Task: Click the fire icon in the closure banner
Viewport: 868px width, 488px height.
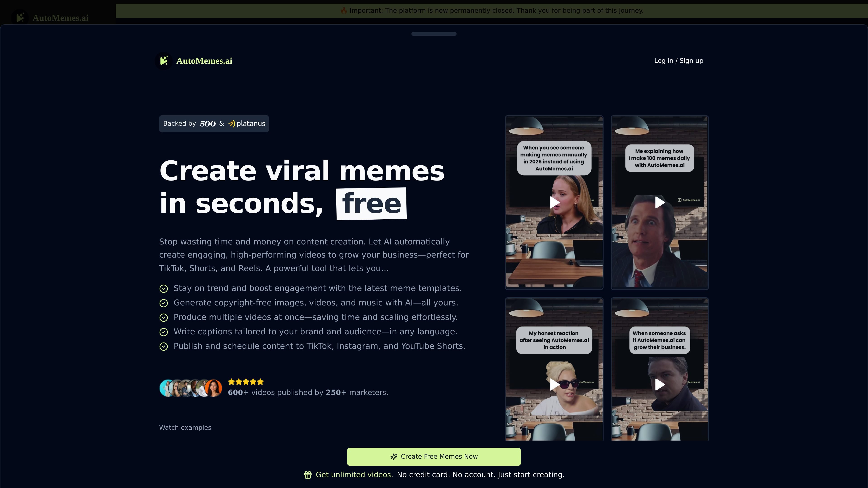Action: 344,10
